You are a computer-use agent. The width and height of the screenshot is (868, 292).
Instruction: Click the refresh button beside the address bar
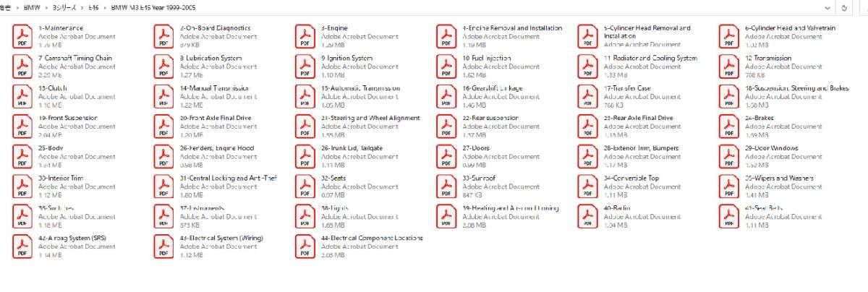coord(845,7)
